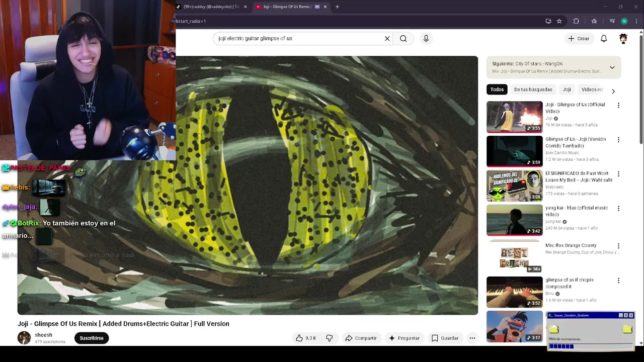Activate voice search microphone
The image size is (644, 362).
click(x=426, y=38)
